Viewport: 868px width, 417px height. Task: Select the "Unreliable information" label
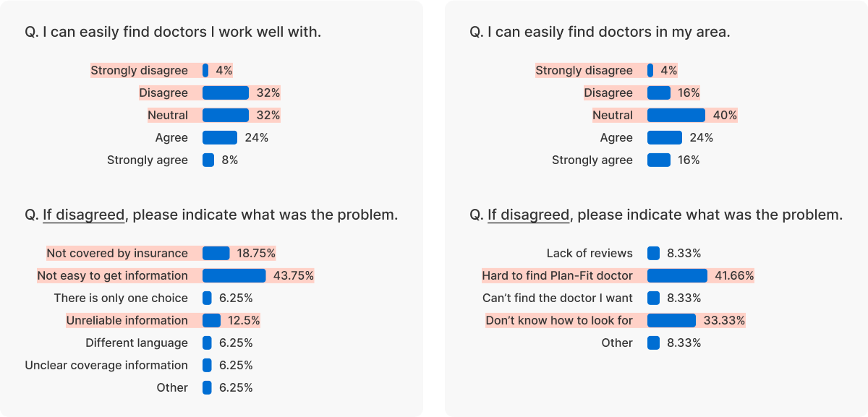pyautogui.click(x=127, y=320)
